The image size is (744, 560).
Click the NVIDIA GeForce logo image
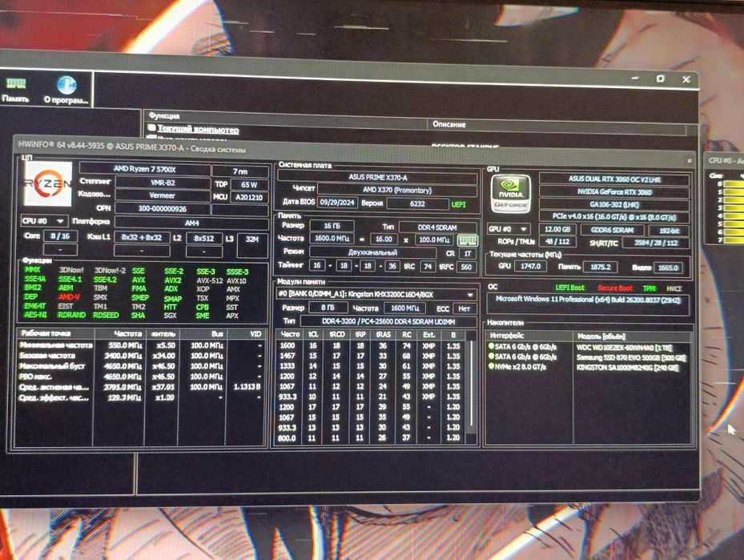(511, 194)
